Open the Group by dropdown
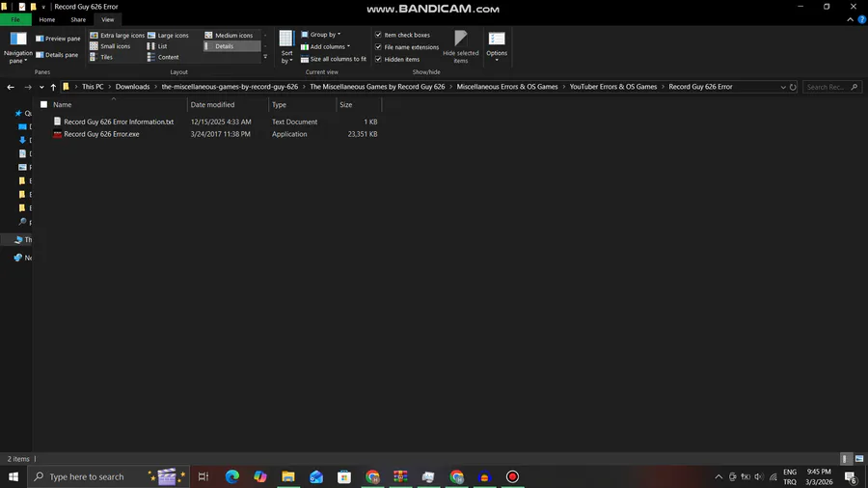 pos(320,35)
